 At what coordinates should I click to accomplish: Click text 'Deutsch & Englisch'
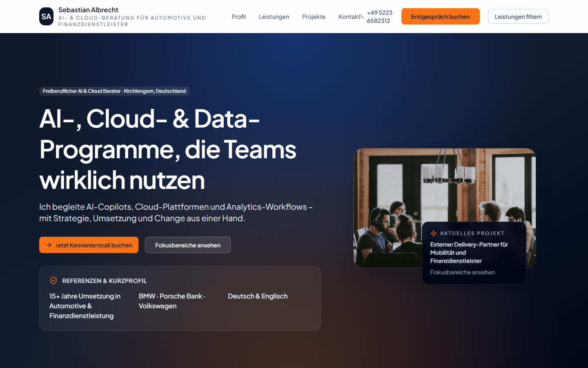coord(258,296)
